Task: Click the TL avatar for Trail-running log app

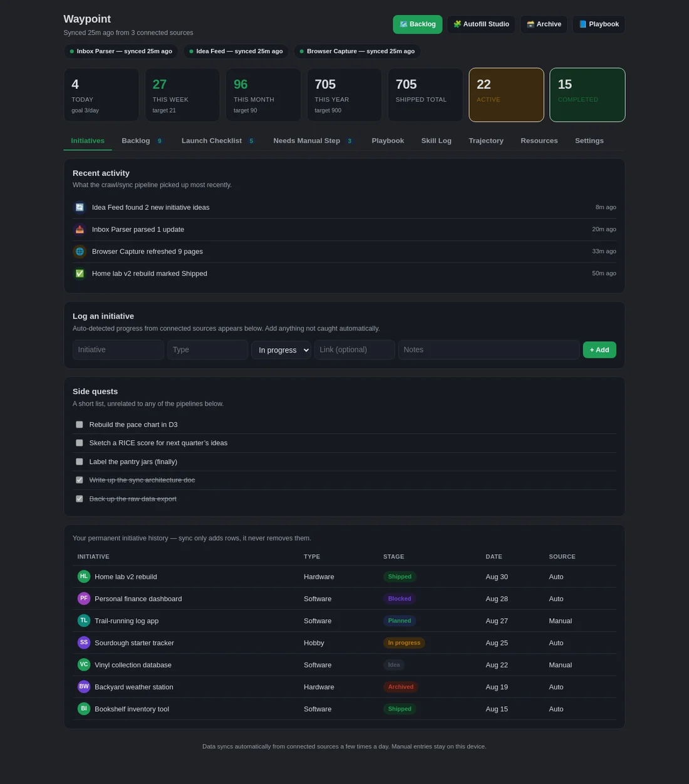Action: [x=84, y=621]
